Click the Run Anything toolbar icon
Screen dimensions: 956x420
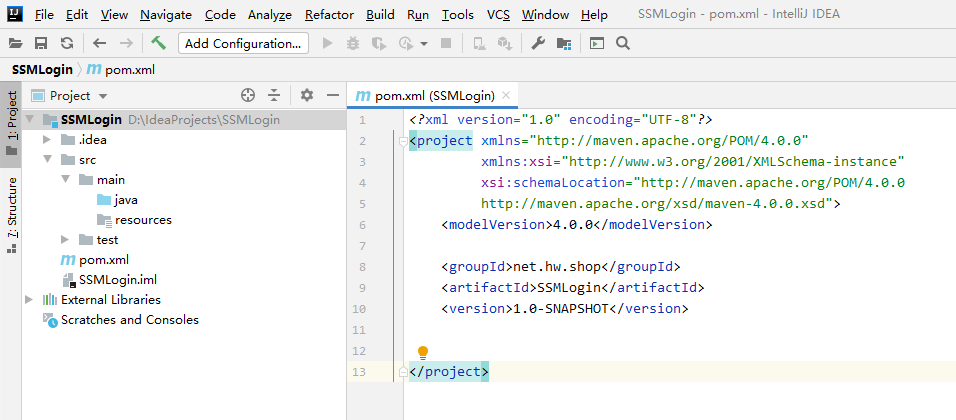(597, 43)
